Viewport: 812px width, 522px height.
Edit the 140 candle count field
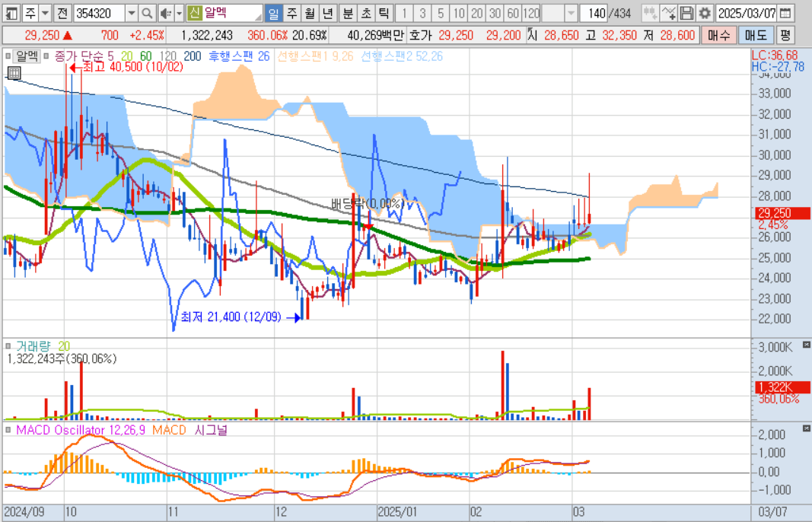click(594, 13)
